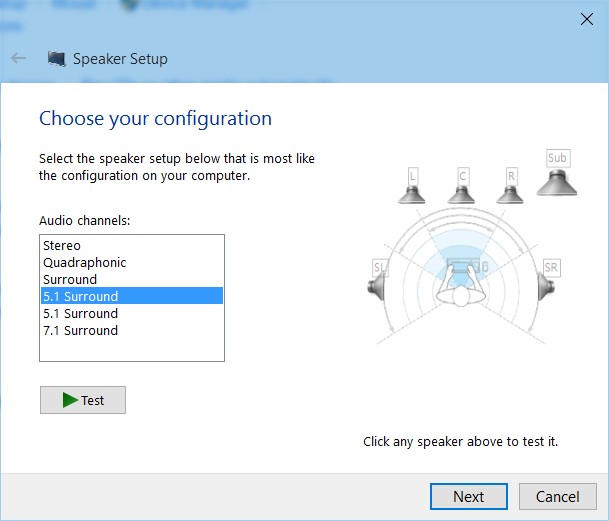Click the SR side-right speaker
The image size is (609, 521).
pos(549,283)
